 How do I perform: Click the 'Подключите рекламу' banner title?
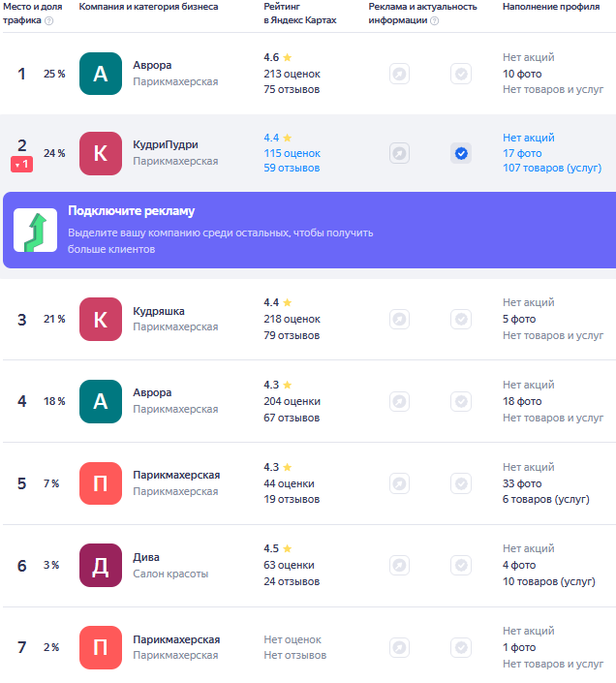coord(132,211)
